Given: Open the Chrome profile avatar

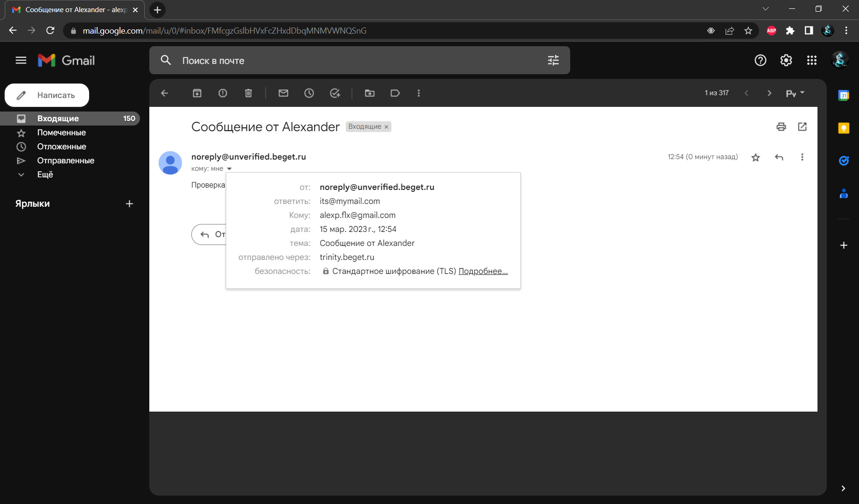Looking at the screenshot, I should pyautogui.click(x=828, y=30).
